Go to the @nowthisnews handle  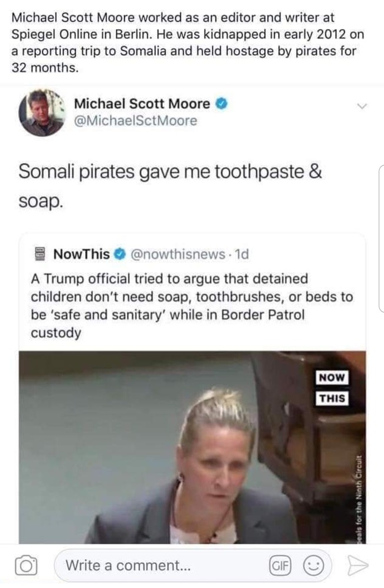pyautogui.click(x=176, y=255)
